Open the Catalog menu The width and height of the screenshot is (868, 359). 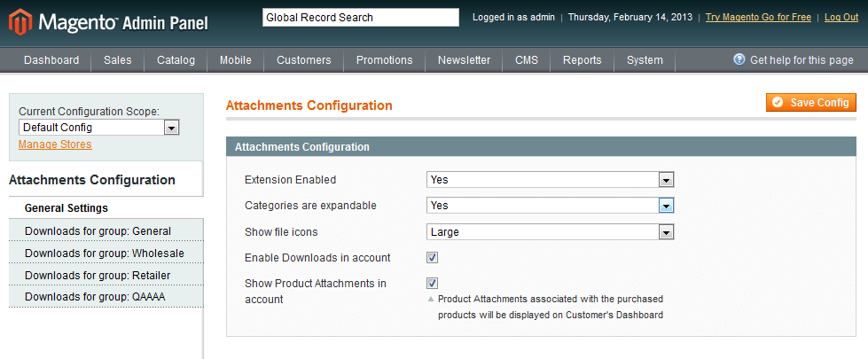click(176, 60)
